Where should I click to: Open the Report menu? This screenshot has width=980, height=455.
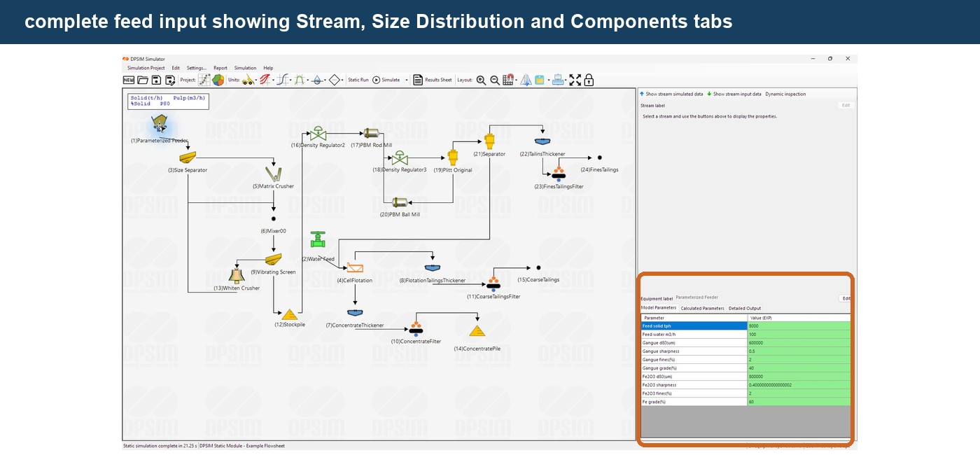(x=220, y=68)
